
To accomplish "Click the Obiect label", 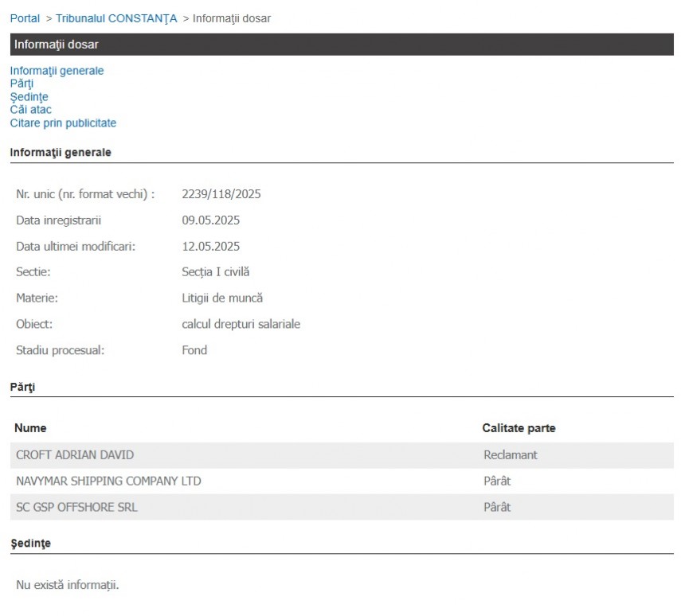I will [34, 324].
